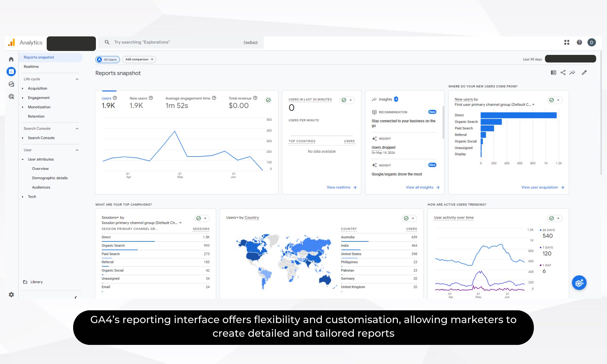Click the Google apps grid icon
Viewport: 607px width, 364px height.
(x=567, y=42)
